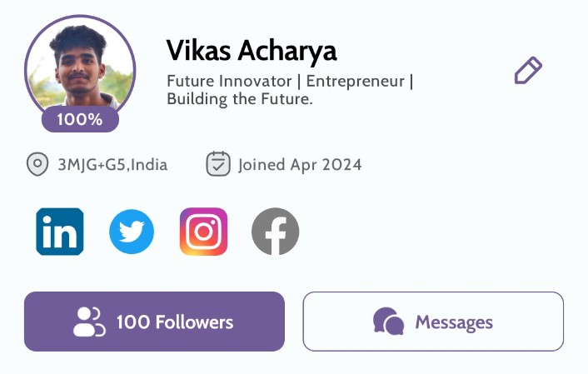Open the Twitter bird icon
588x374 pixels.
(132, 232)
